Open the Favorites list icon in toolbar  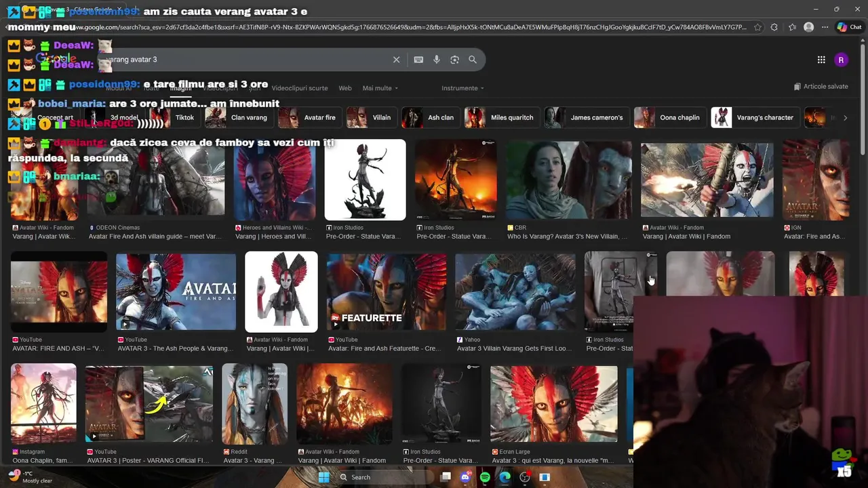(792, 27)
